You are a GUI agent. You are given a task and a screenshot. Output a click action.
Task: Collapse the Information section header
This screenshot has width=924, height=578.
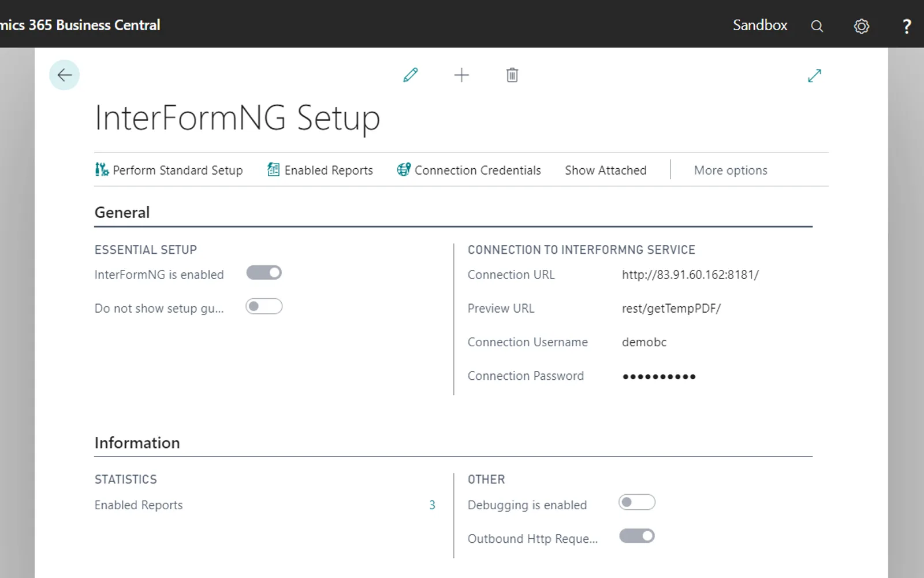(x=137, y=443)
